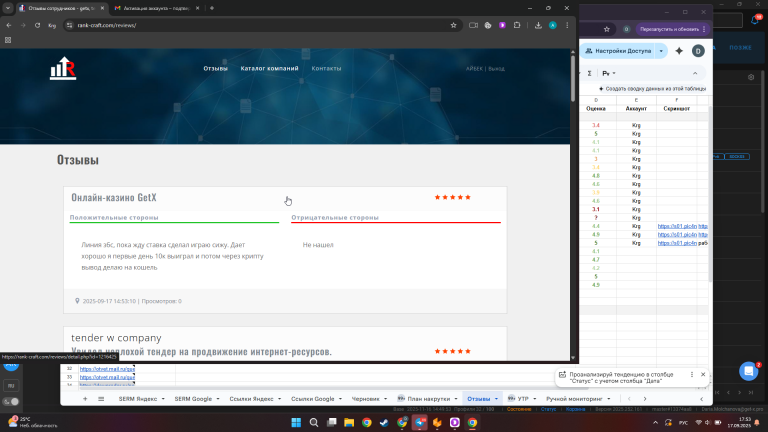The width and height of the screenshot is (768, 432).
Task: Open the tender w company review
Action: coord(116,338)
